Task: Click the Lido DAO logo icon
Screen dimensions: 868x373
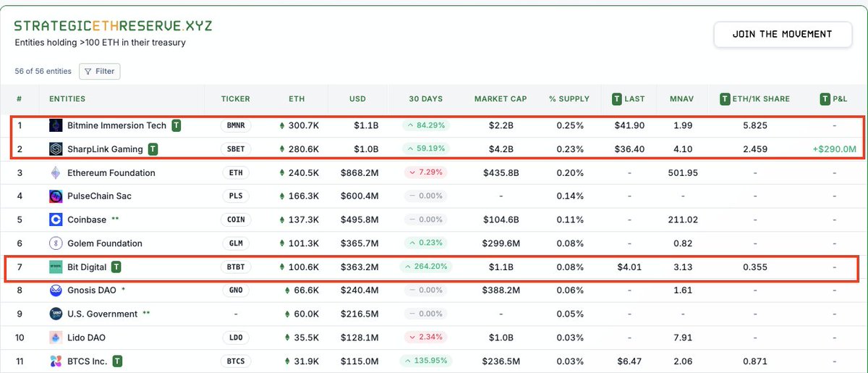Action: click(x=56, y=338)
